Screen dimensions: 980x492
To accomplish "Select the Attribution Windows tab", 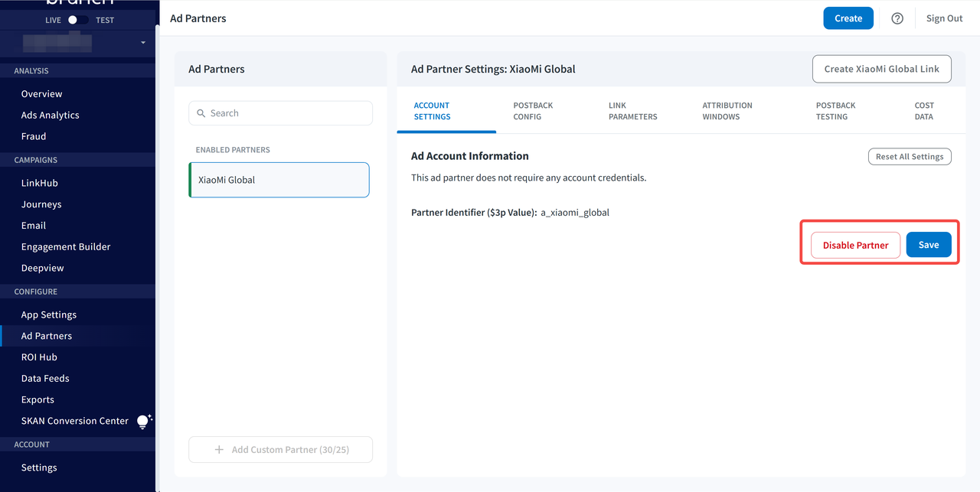I will 727,111.
